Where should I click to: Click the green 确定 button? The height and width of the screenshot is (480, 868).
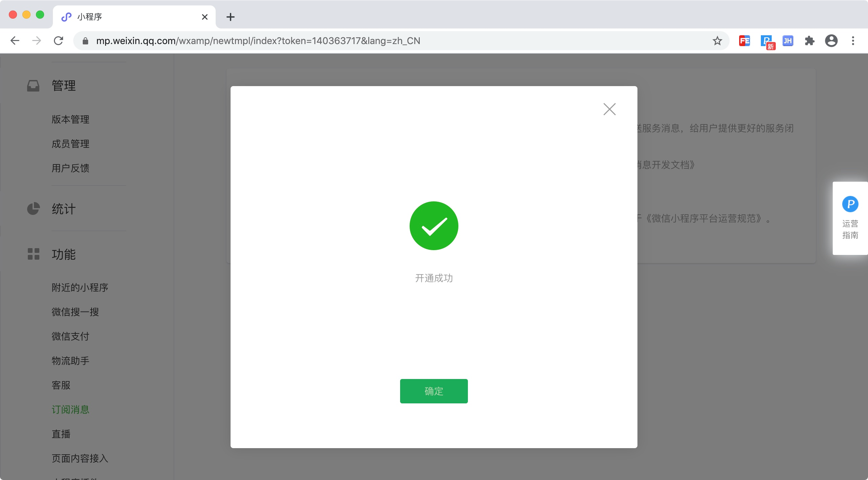[x=434, y=391]
